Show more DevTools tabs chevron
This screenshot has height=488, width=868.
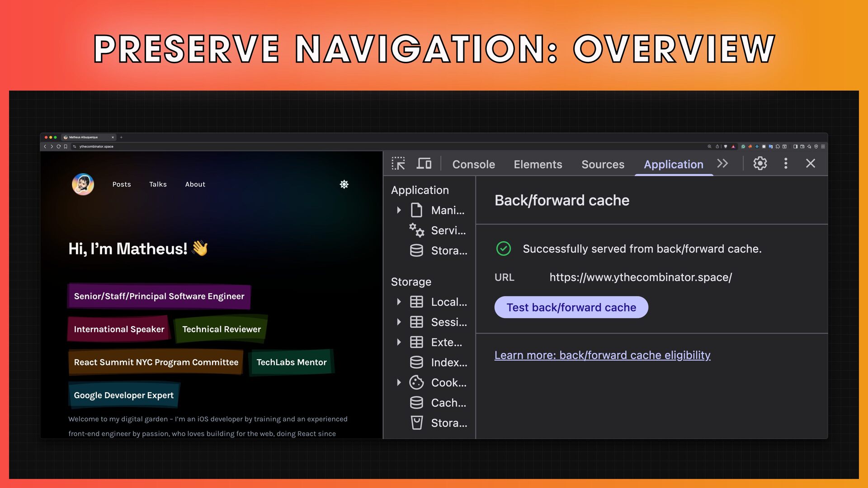coord(722,164)
